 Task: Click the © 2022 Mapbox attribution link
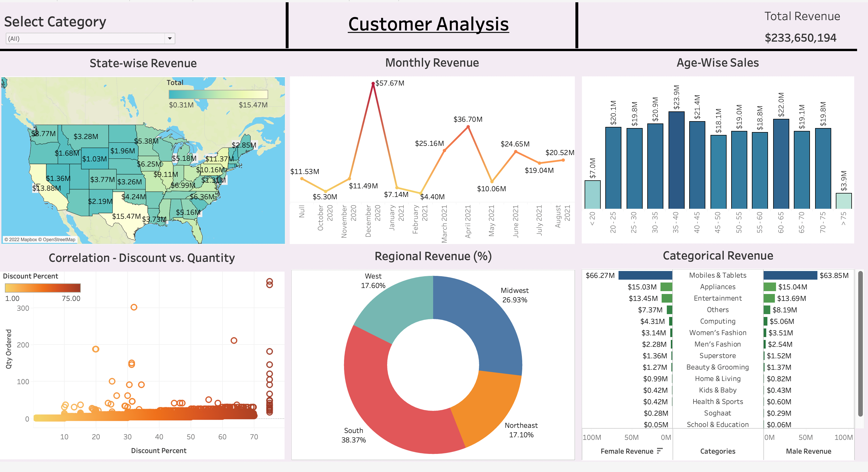(21, 240)
